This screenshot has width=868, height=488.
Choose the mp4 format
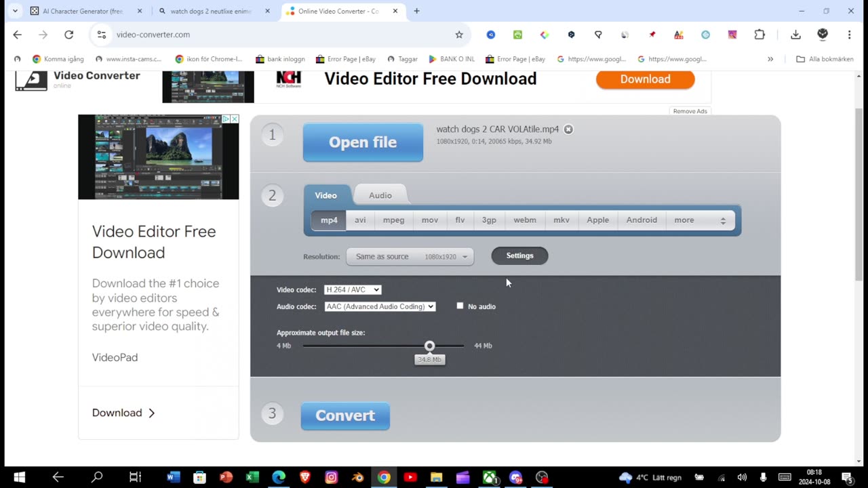329,220
